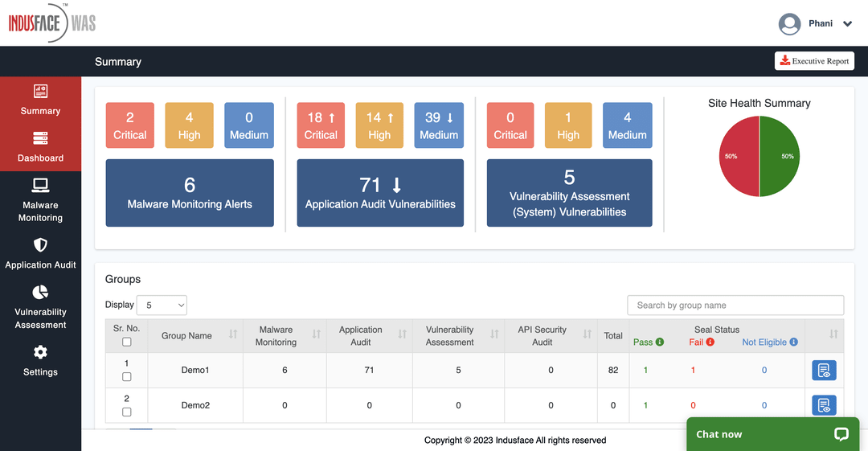Click the Groups section heading
868x451 pixels.
tap(123, 279)
